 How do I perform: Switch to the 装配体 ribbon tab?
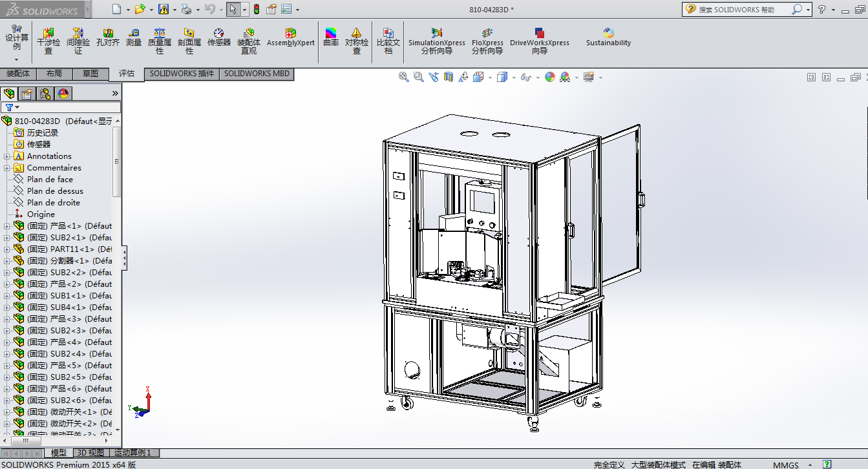point(18,74)
